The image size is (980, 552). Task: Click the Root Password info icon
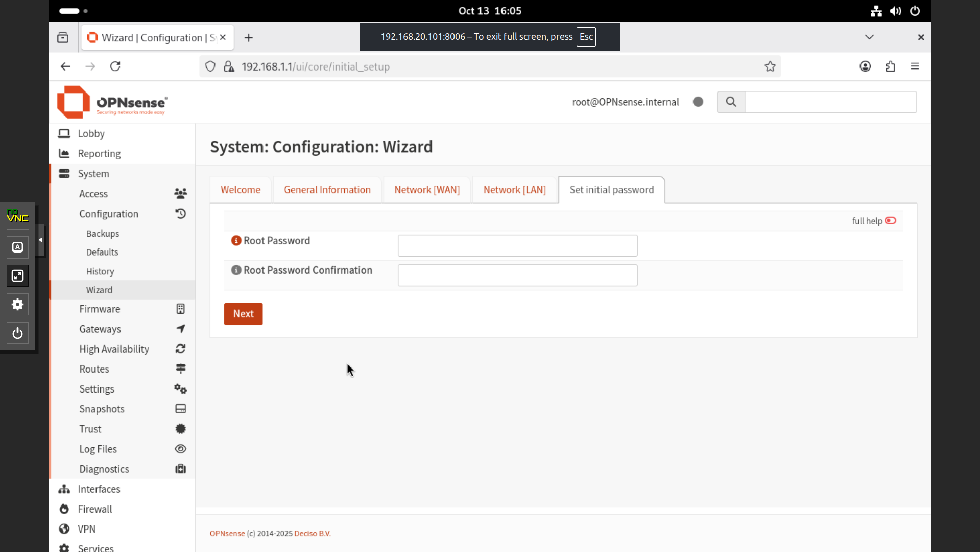(x=236, y=241)
